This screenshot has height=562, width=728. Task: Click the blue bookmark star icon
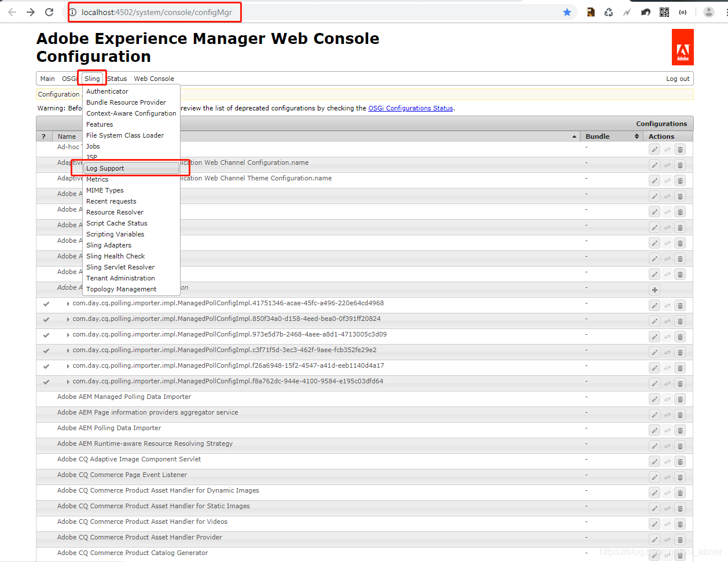coord(567,12)
